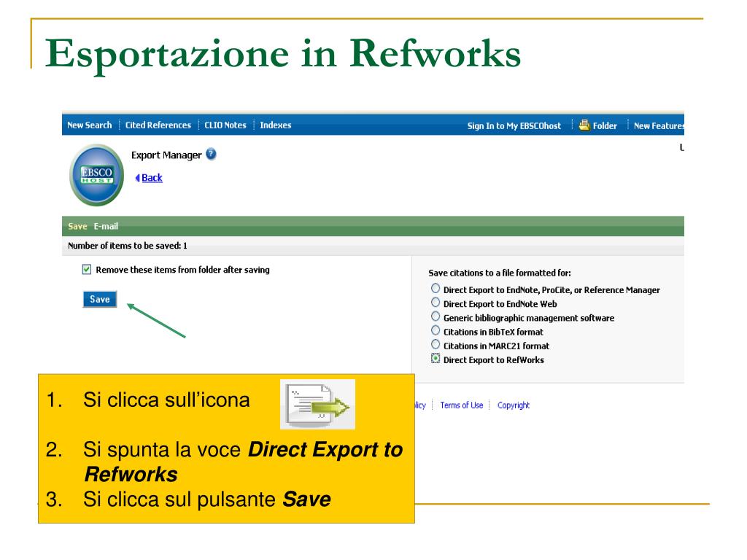Click 'Number of items to be saved: 1' text
747x560 pixels.
(x=128, y=246)
